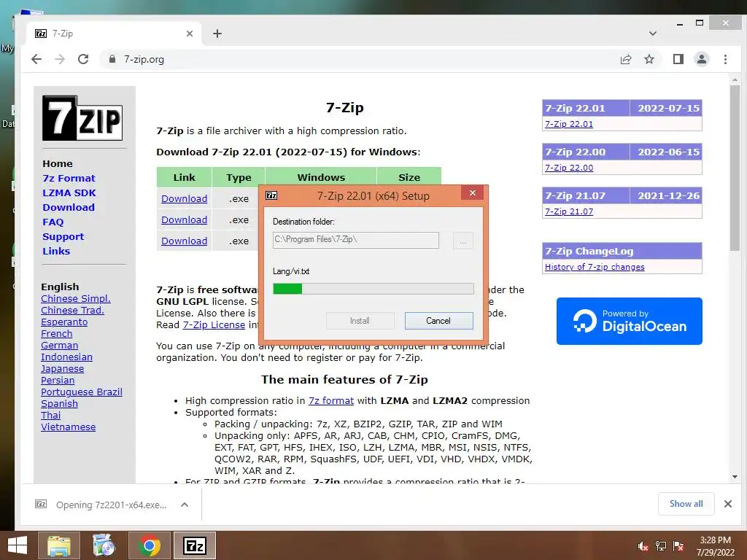Click the green installation progress bar

coord(373,289)
